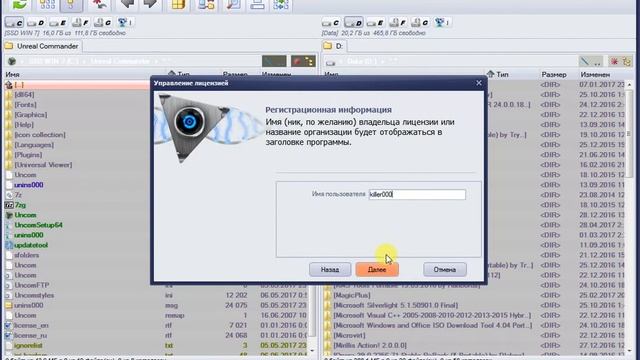Go forward with right arrow icon
Viewport: 640px width, 360px height.
(151, 4)
